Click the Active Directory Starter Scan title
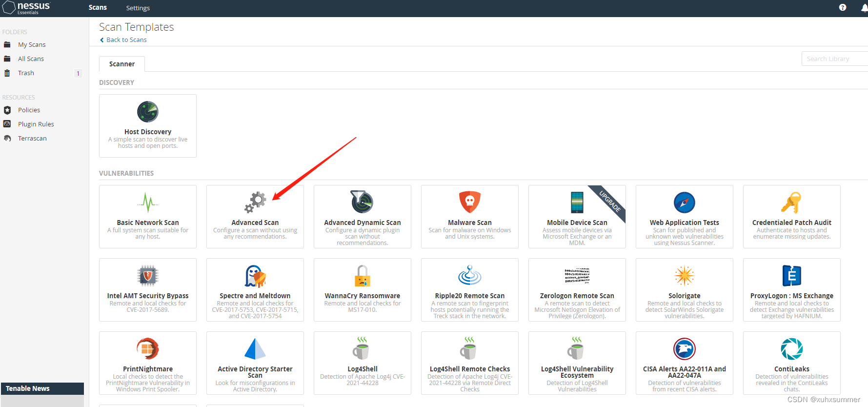This screenshot has width=868, height=407. click(x=255, y=372)
